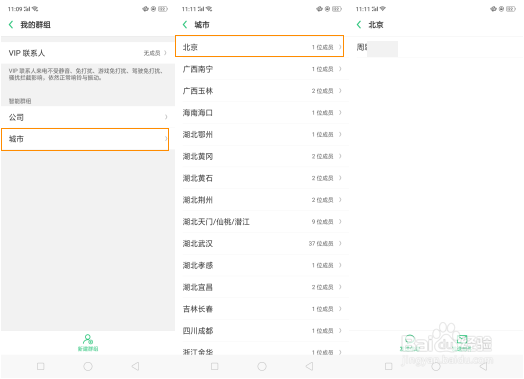The width and height of the screenshot is (524, 379).
Task: Open chevron on 公司 row
Action: point(166,117)
